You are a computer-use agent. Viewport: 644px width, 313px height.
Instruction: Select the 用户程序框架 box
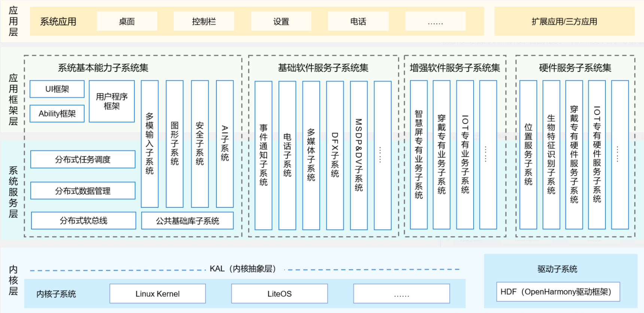click(x=112, y=101)
